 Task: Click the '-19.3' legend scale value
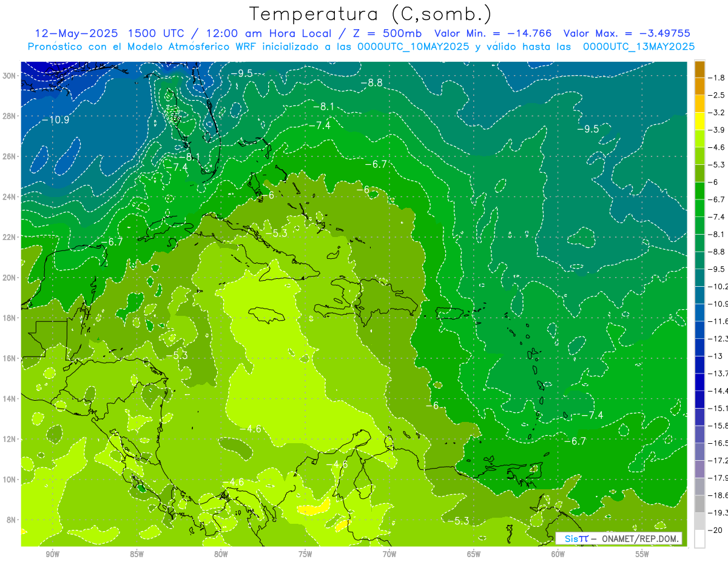point(718,512)
